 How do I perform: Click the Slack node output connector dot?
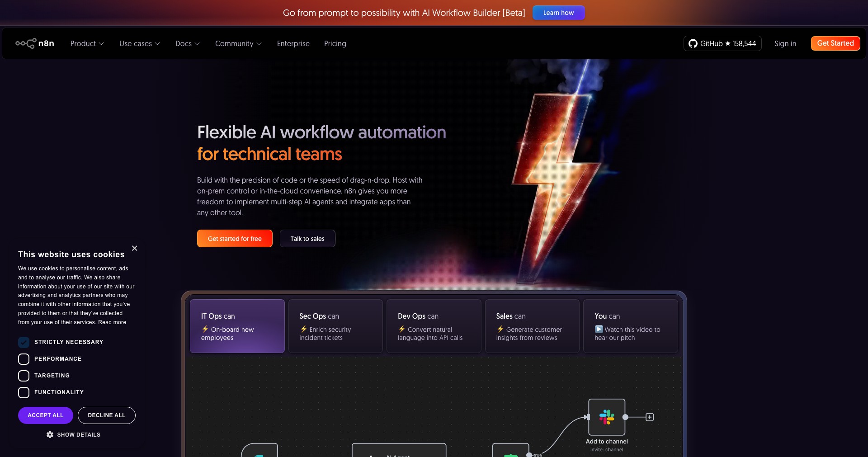point(625,417)
